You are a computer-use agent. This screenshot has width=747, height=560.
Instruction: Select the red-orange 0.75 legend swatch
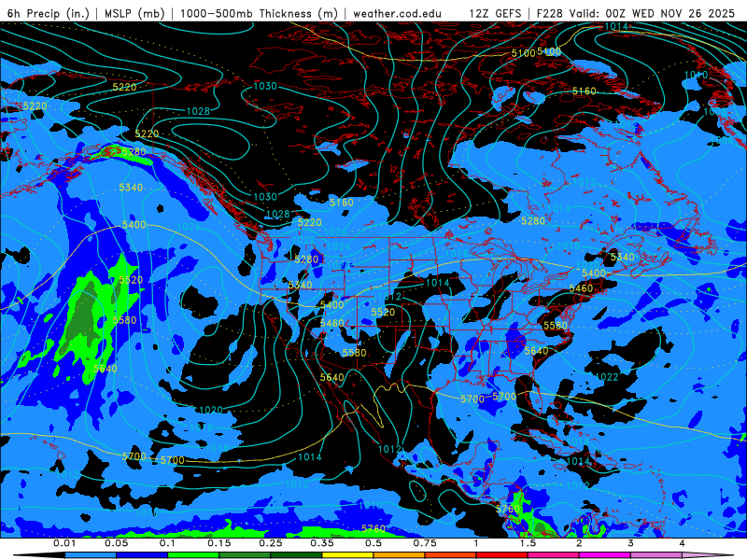451,555
